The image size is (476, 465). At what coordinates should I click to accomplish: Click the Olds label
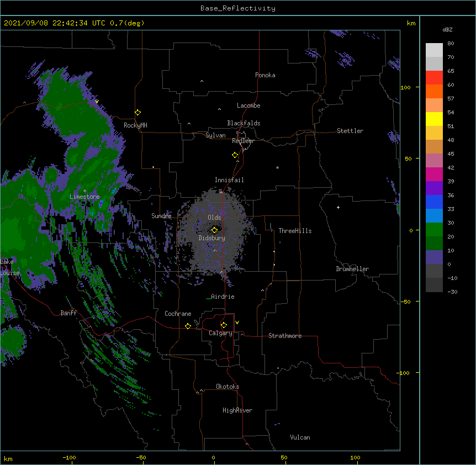(214, 218)
